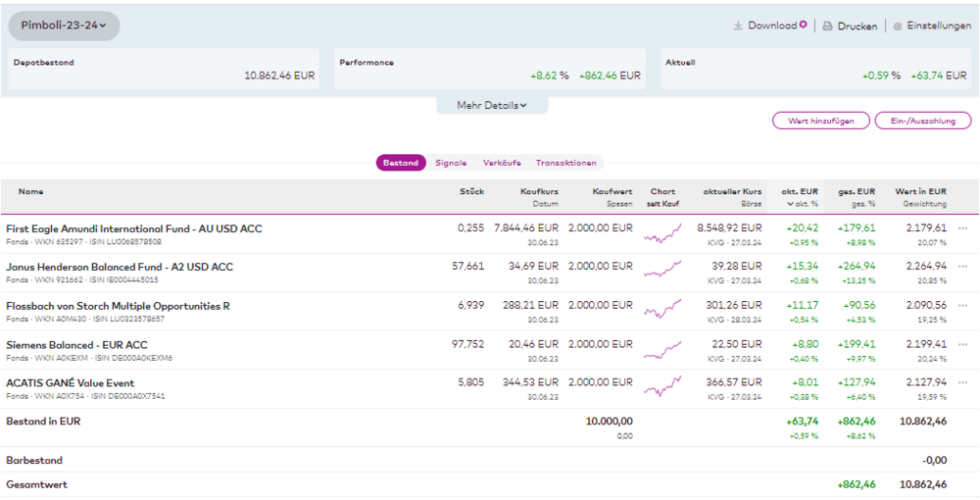Open Einstellungen gear icon
This screenshot has width=980, height=500.
[x=897, y=26]
